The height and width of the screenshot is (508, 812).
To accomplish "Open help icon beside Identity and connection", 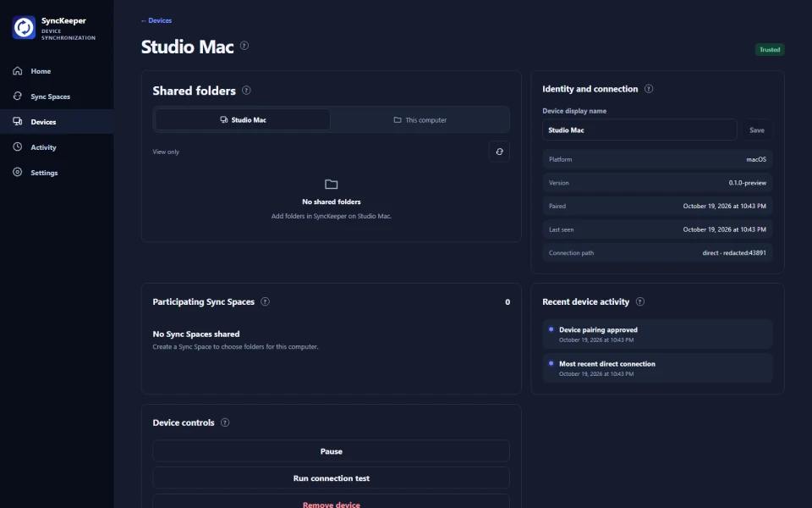I will coord(649,89).
